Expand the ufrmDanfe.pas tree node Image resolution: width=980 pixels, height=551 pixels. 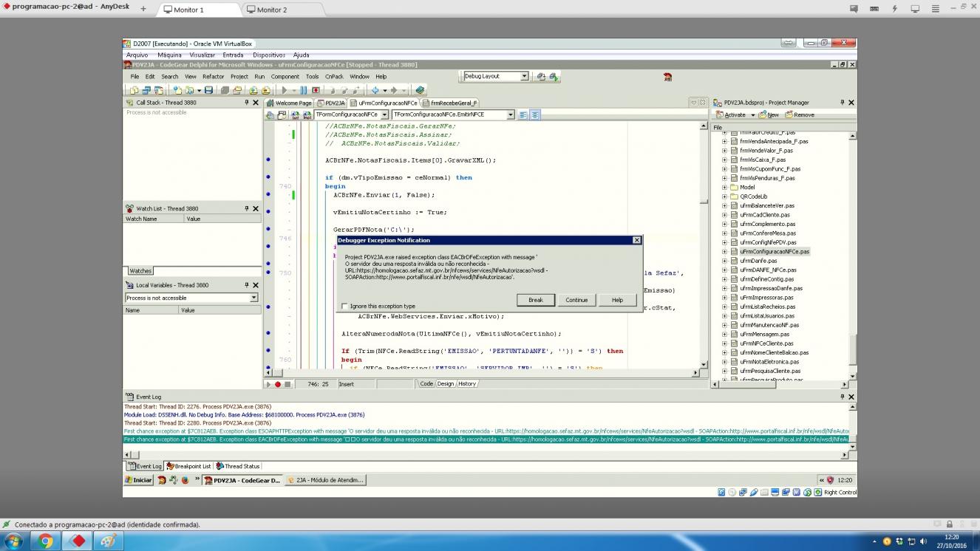(x=724, y=261)
